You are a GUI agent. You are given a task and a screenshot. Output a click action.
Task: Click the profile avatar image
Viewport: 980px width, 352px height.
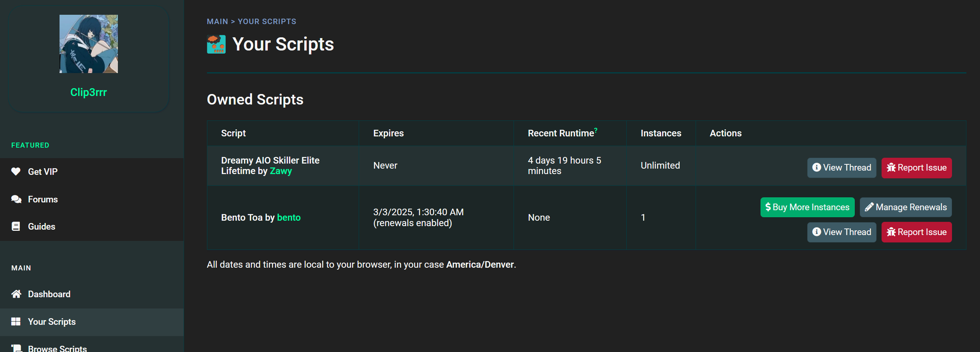coord(89,44)
